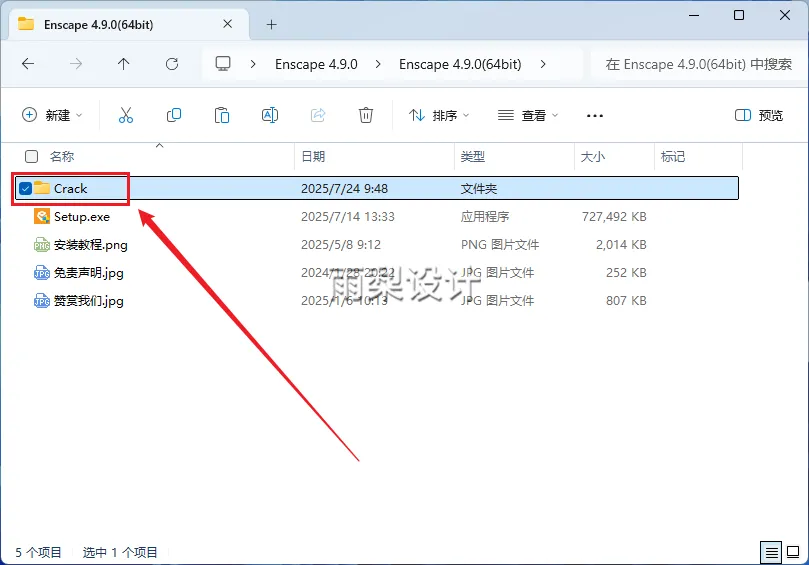Screen dimensions: 809x565
Task: Click the 文件夹 type cell
Action: coord(479,188)
